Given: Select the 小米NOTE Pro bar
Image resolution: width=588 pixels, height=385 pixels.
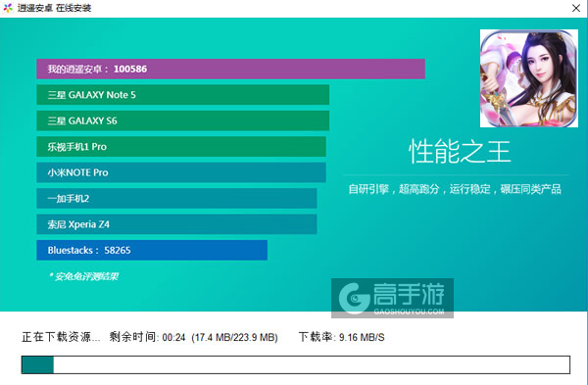Looking at the screenshot, I should [181, 172].
